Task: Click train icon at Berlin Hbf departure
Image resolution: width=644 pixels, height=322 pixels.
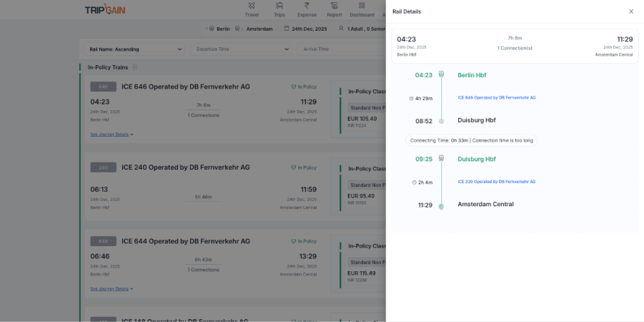Action: (441, 74)
